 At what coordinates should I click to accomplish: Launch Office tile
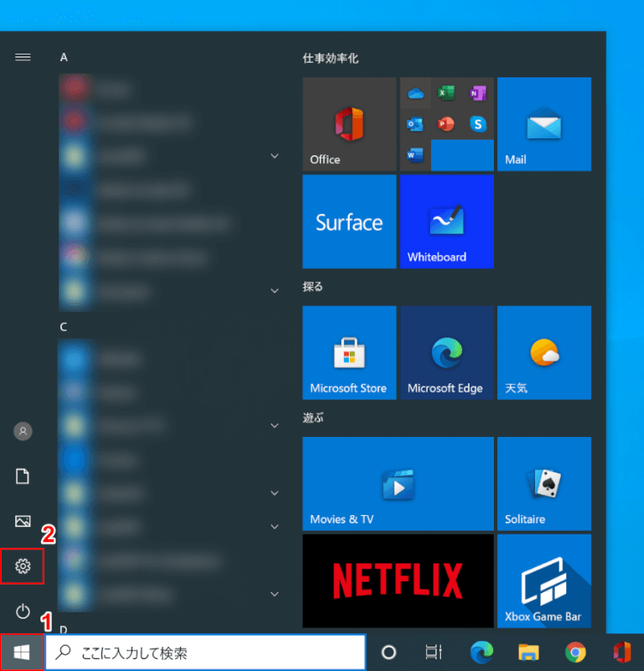pyautogui.click(x=349, y=124)
